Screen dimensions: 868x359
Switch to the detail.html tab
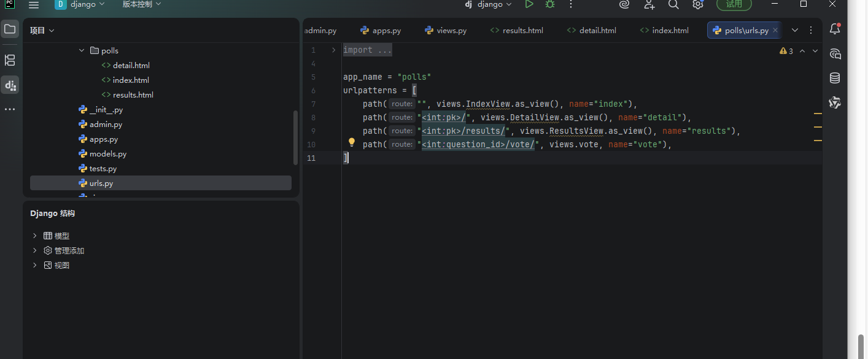pyautogui.click(x=592, y=30)
